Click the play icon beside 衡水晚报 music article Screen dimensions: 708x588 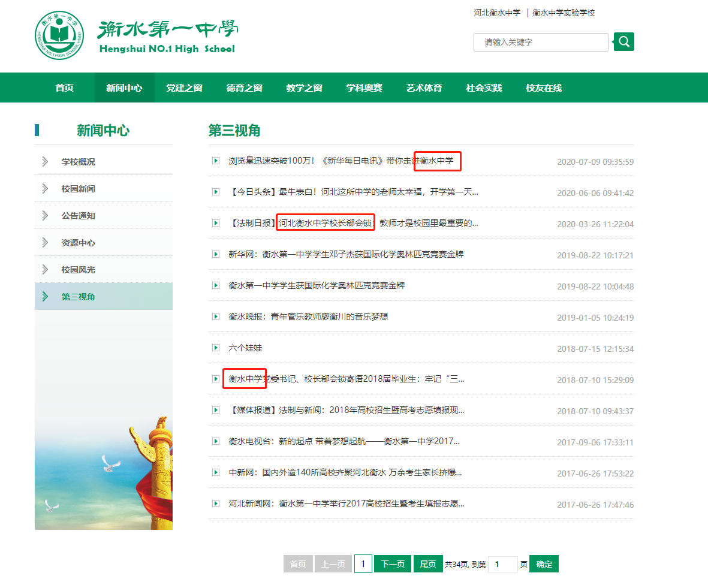pos(216,316)
